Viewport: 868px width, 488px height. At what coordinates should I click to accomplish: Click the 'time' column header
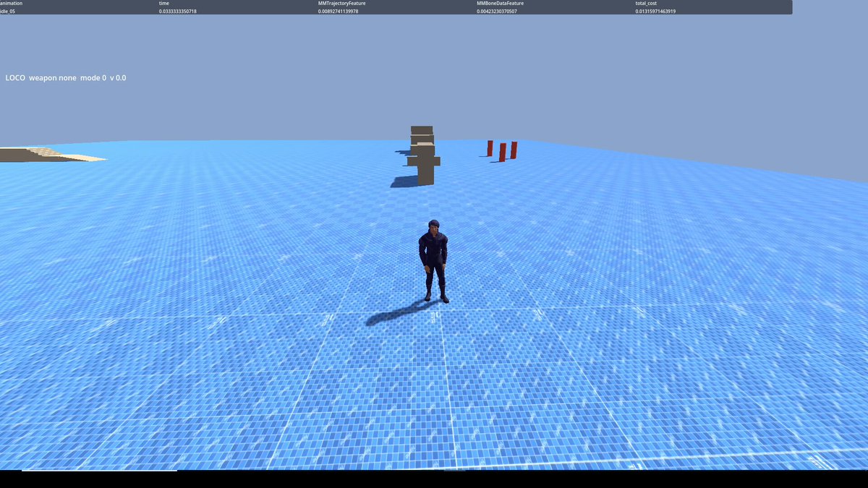164,4
